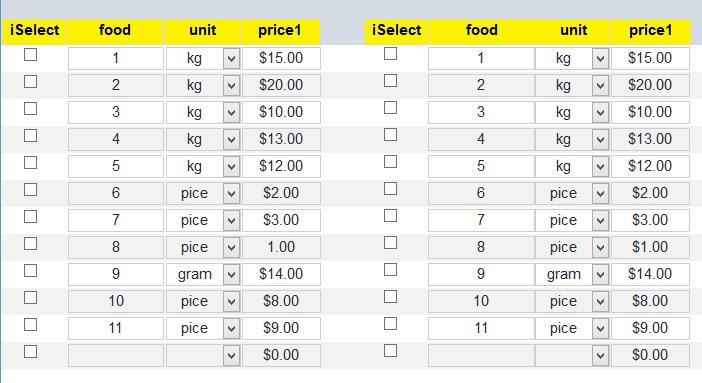
Task: Expand the gram unit dropdown in left table
Action: (231, 275)
